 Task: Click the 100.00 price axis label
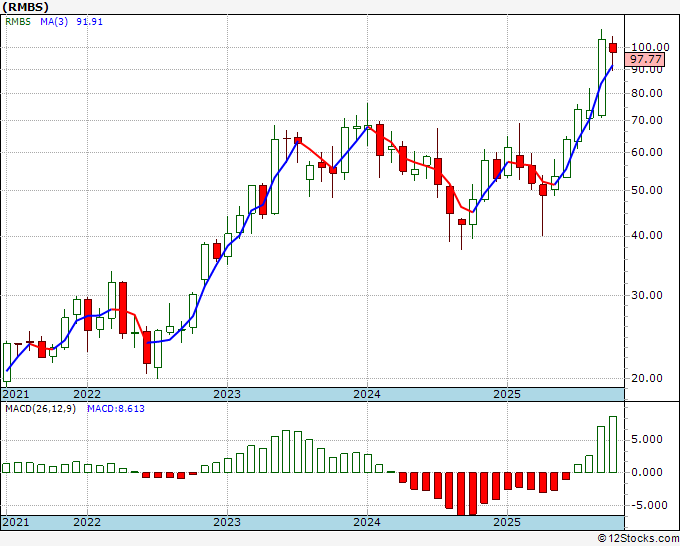649,47
